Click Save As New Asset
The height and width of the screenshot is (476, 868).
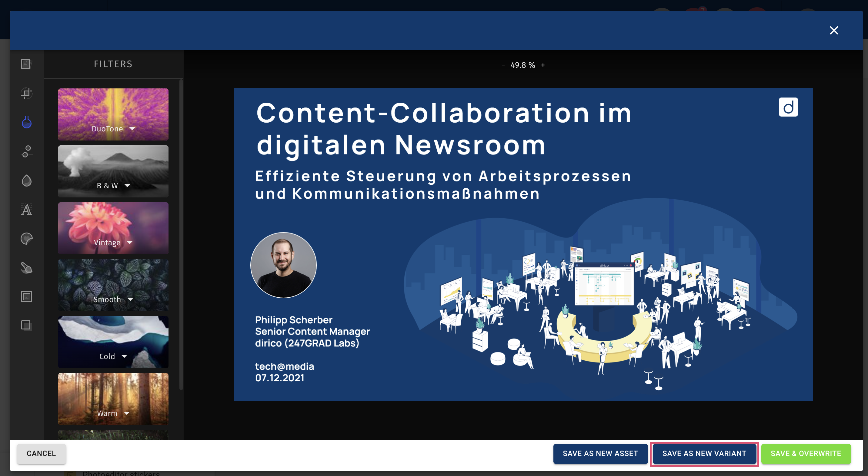point(600,454)
